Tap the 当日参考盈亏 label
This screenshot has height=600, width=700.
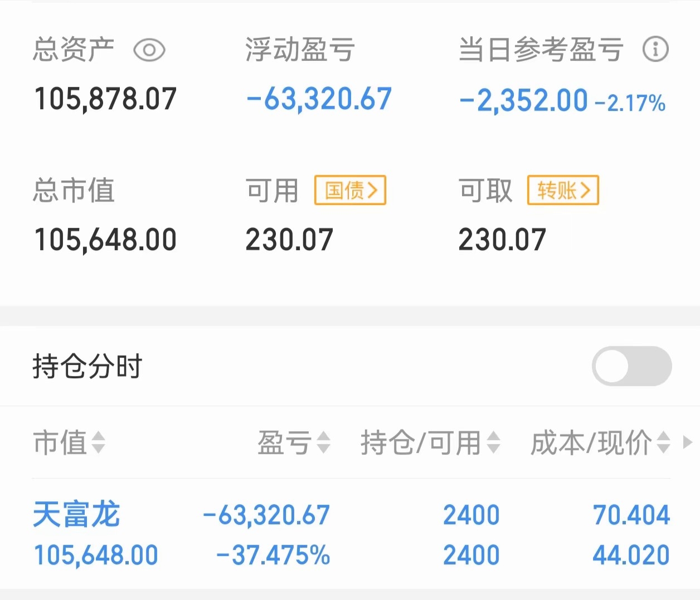point(540,50)
